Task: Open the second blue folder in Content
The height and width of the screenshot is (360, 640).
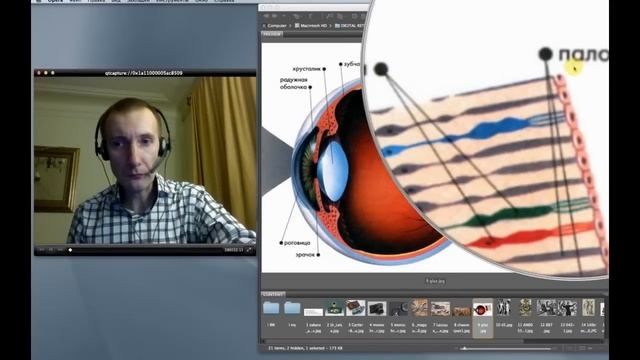Action: click(292, 308)
